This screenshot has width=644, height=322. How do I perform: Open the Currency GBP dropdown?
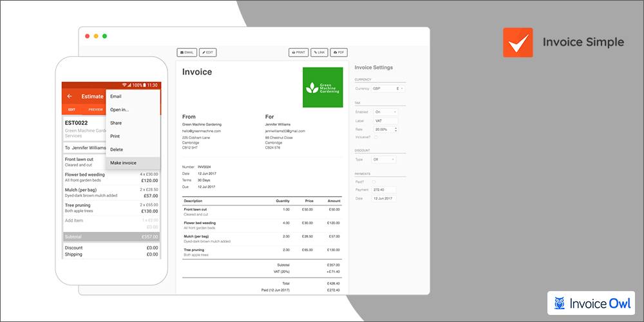pyautogui.click(x=389, y=88)
